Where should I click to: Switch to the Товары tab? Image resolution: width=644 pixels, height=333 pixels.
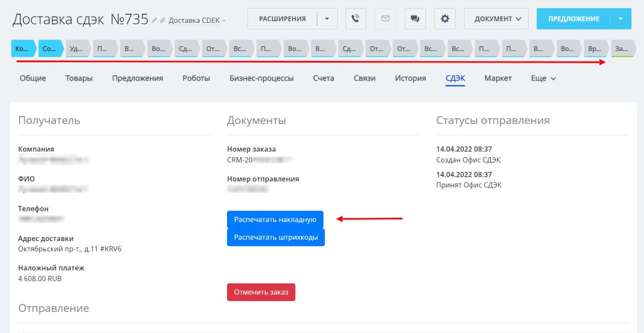[x=79, y=78]
